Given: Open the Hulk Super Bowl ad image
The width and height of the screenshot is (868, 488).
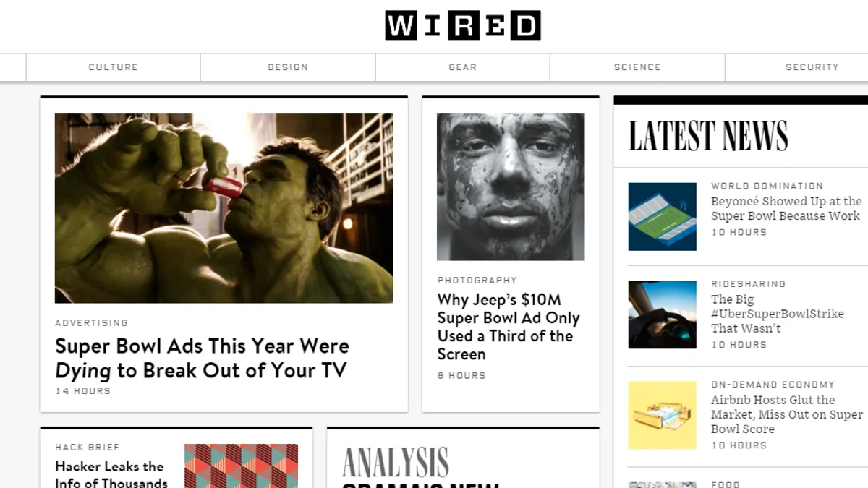Looking at the screenshot, I should 224,207.
